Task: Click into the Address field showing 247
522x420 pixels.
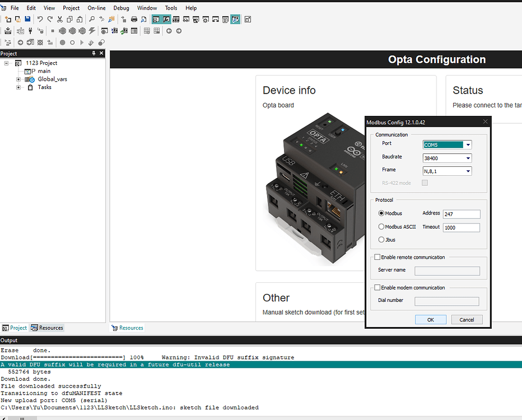Action: coord(462,214)
